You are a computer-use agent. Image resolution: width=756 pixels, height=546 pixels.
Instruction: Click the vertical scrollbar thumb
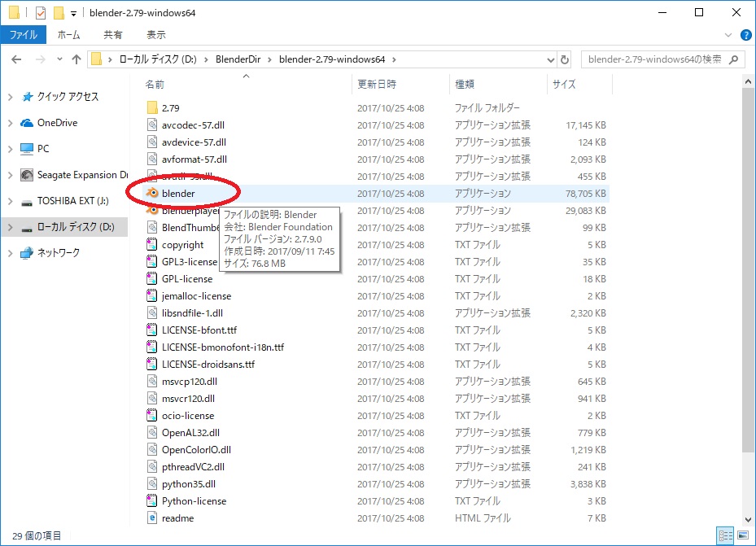coord(748,270)
